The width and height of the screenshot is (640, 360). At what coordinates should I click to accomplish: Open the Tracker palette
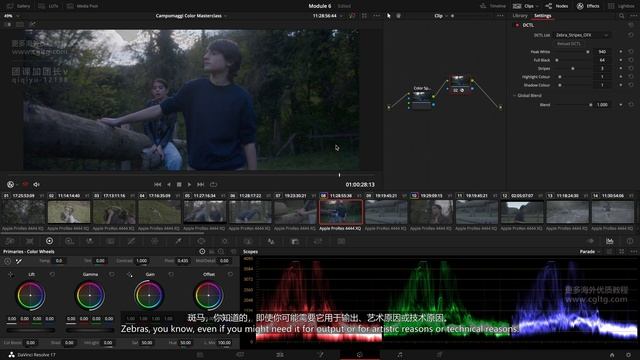pos(224,241)
